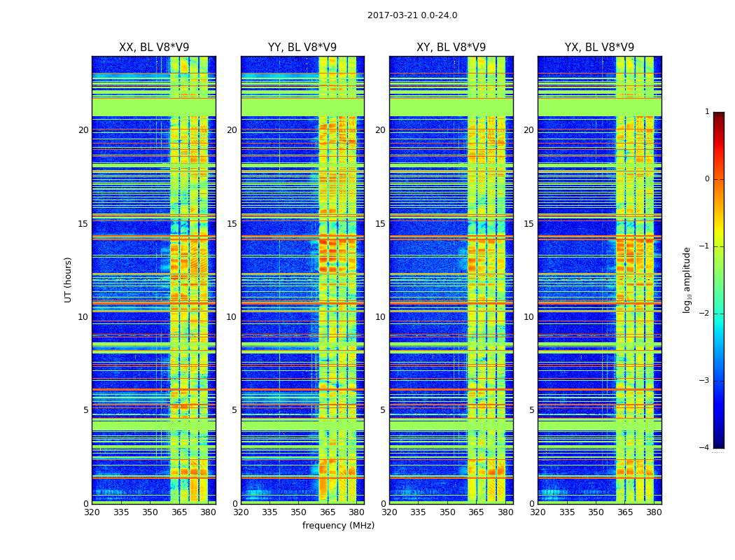Viewport: 735px width, 560px height.
Task: Click the 15 hour tick beside the XX plot
Action: pos(83,223)
